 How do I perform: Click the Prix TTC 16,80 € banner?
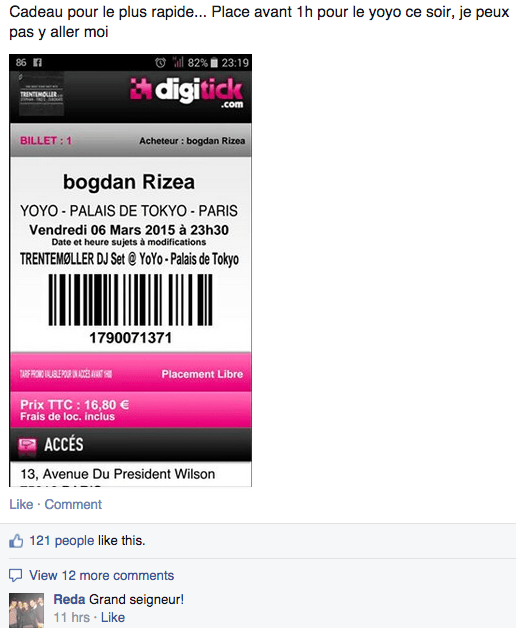coord(131,410)
